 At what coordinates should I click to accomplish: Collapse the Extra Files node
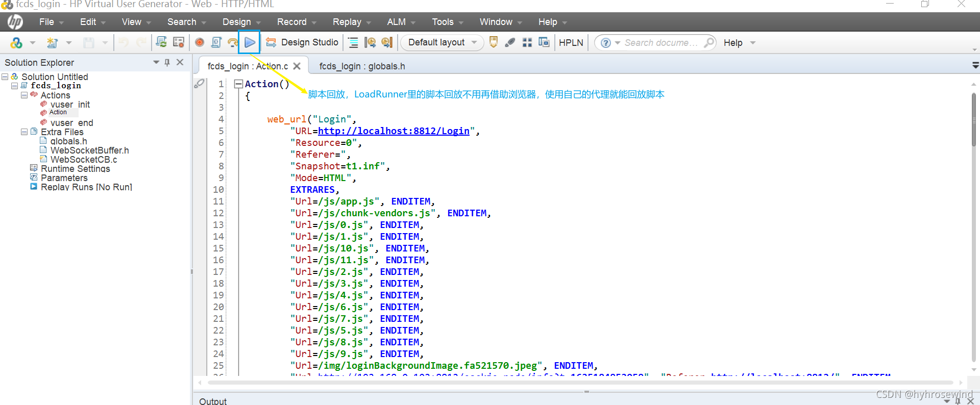coord(24,132)
